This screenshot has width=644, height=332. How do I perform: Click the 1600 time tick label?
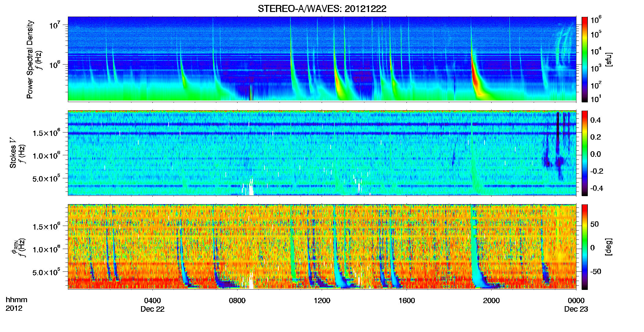tap(407, 300)
